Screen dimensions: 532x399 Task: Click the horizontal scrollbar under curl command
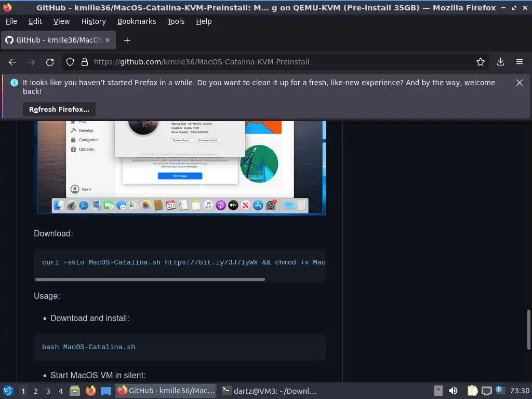[150, 280]
